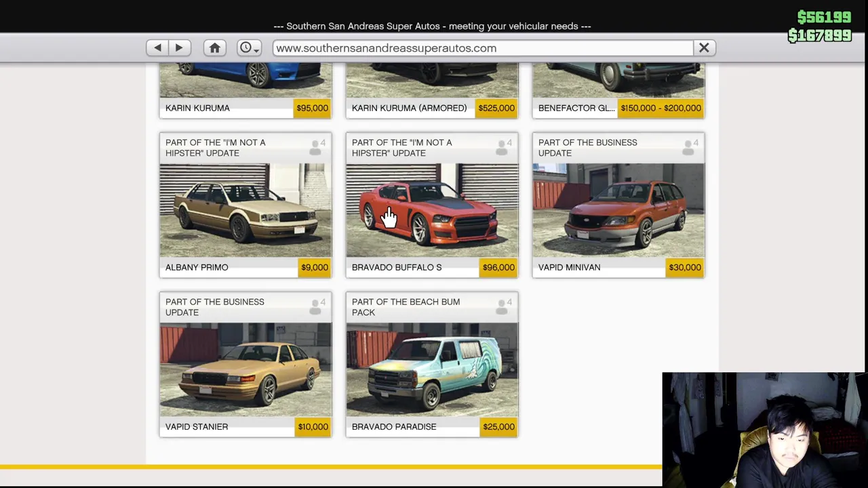
Task: Click the $167899 bank balance amount
Action: pyautogui.click(x=819, y=35)
